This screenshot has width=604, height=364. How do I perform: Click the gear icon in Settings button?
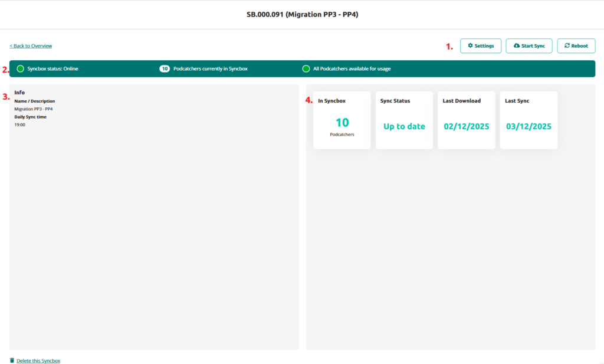tap(470, 46)
